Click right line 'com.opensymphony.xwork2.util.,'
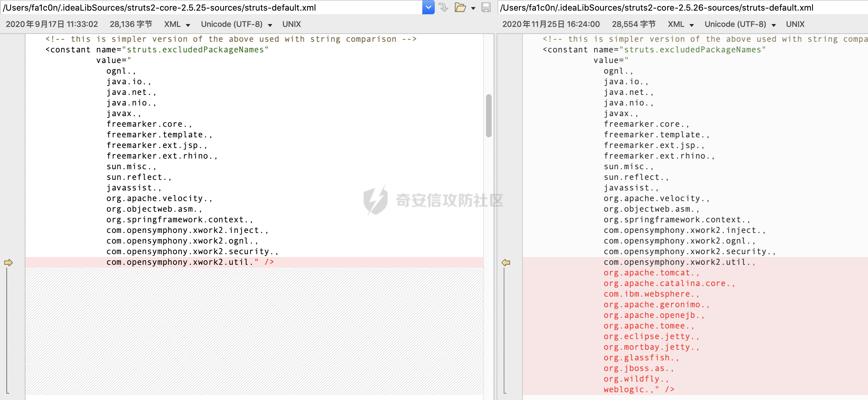Viewport: 868px width, 400px height. pyautogui.click(x=680, y=262)
